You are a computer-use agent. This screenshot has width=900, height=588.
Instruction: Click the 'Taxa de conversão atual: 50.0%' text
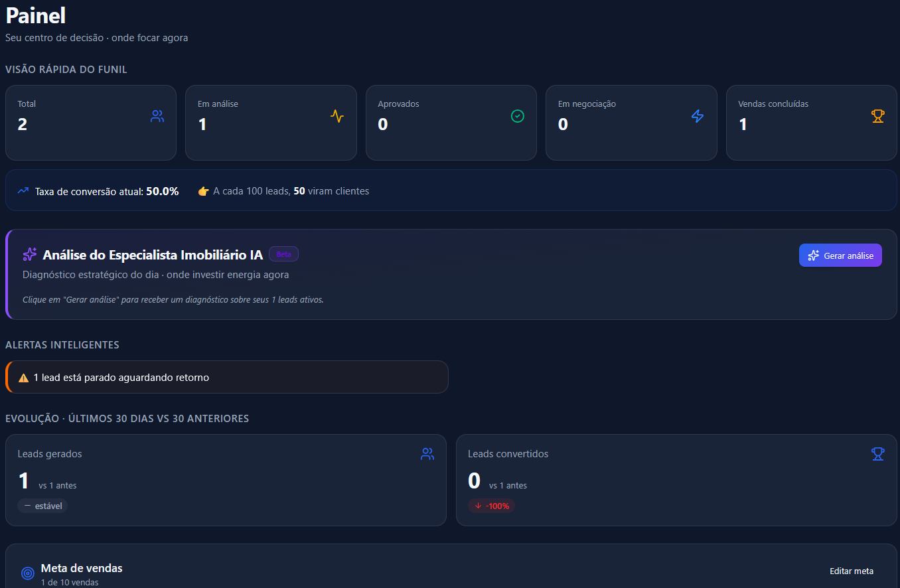107,191
